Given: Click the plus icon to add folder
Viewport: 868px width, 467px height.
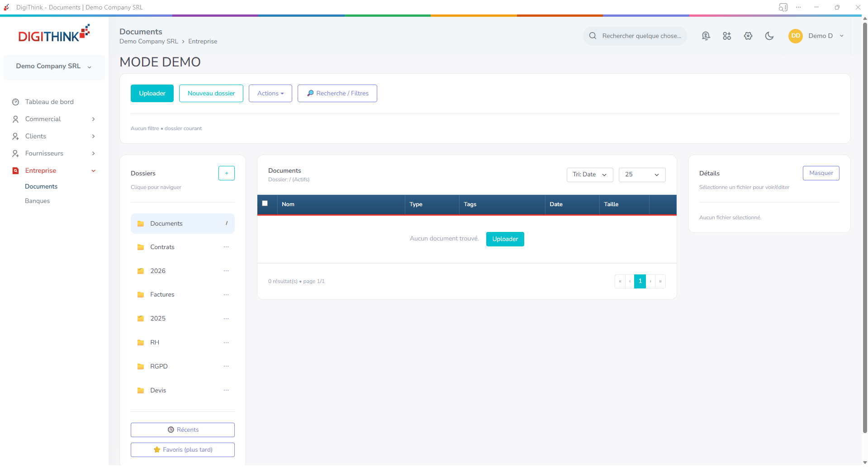Looking at the screenshot, I should (x=227, y=173).
